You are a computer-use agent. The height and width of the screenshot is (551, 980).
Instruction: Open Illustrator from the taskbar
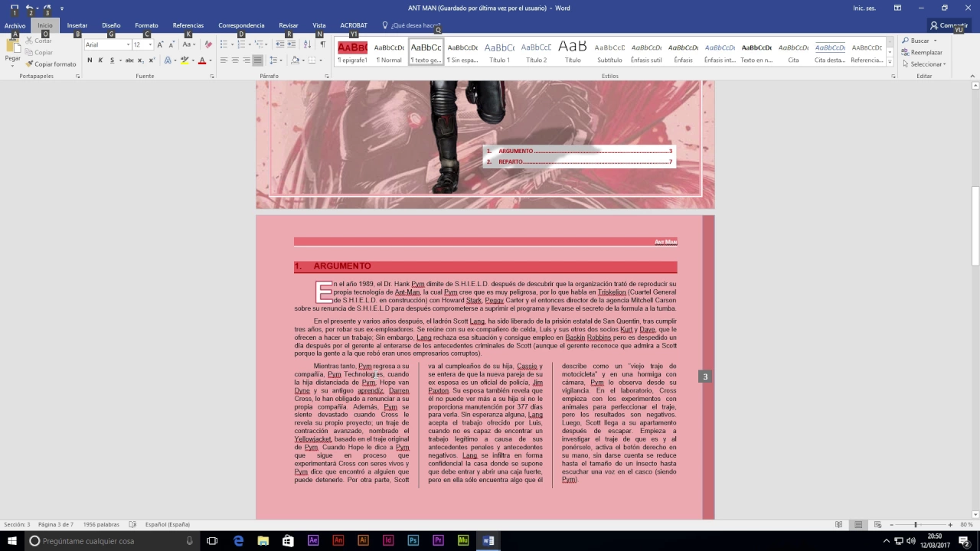(363, 540)
